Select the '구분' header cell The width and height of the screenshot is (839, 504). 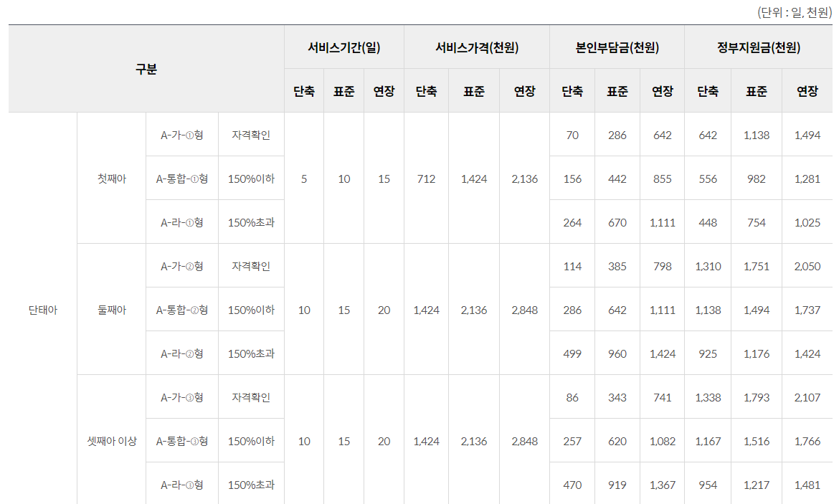(146, 69)
